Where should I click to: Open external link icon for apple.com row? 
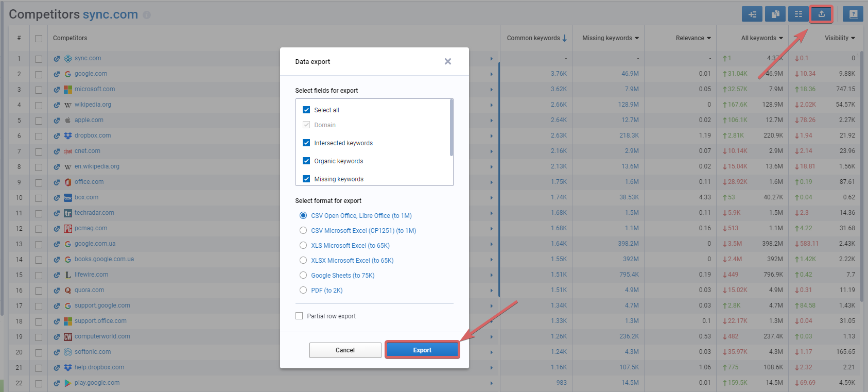[57, 121]
